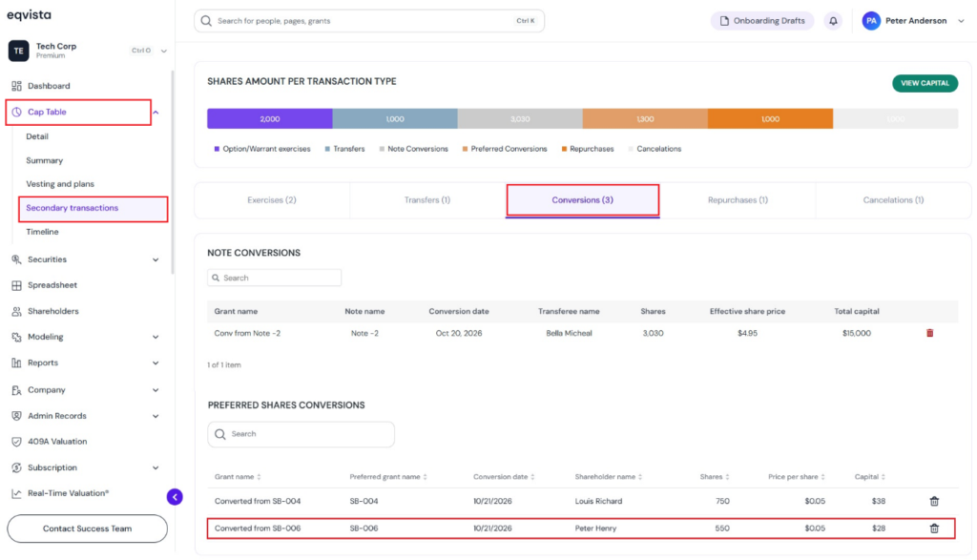Expand the Subscription menu chevron

pos(156,467)
